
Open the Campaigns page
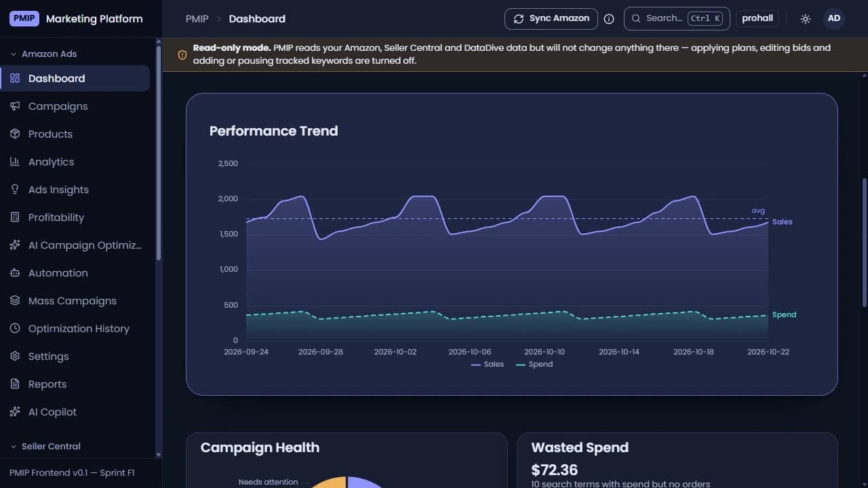click(75, 106)
